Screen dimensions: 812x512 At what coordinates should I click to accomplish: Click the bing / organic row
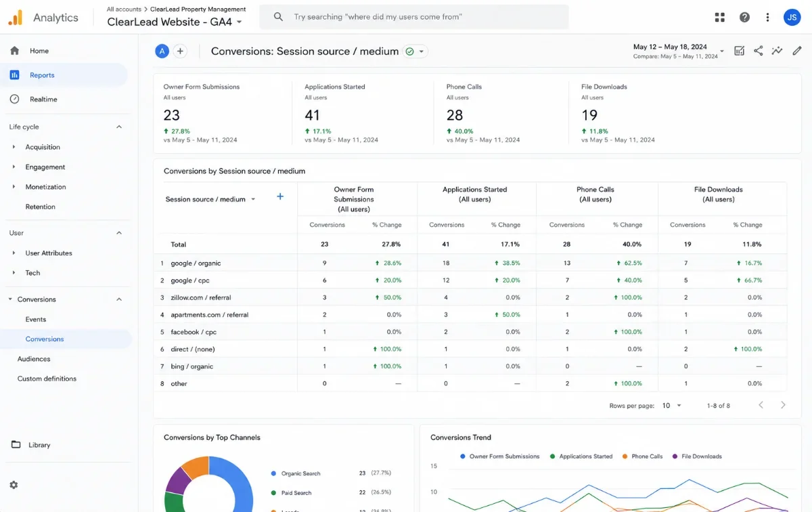click(470, 366)
